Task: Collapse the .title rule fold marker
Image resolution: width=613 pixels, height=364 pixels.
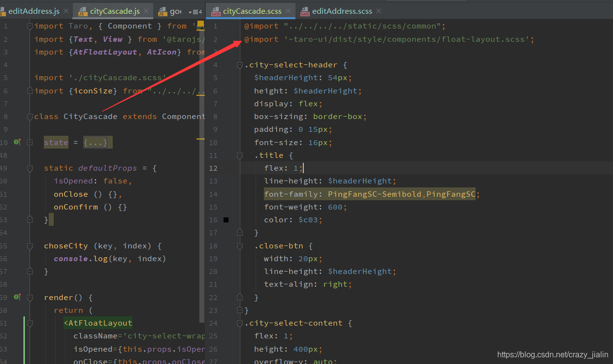Action: [x=240, y=155]
